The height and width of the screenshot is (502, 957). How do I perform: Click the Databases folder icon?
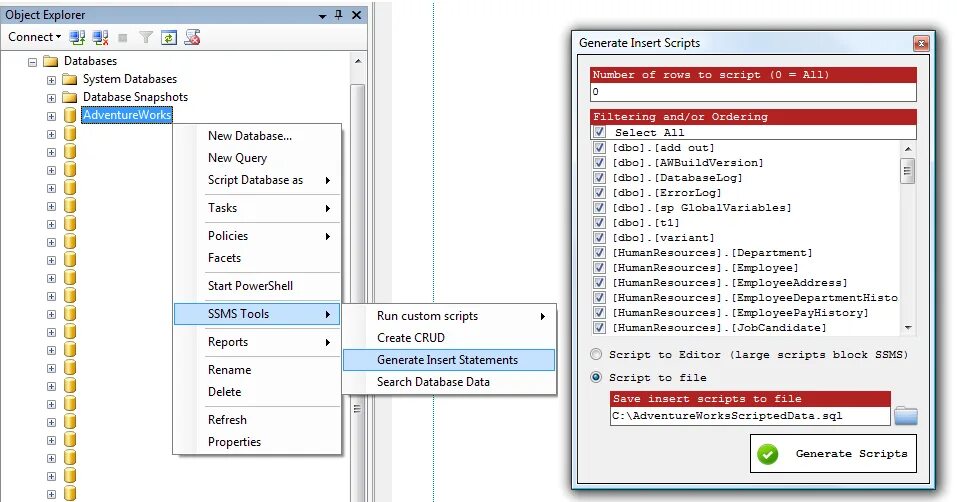pos(51,61)
